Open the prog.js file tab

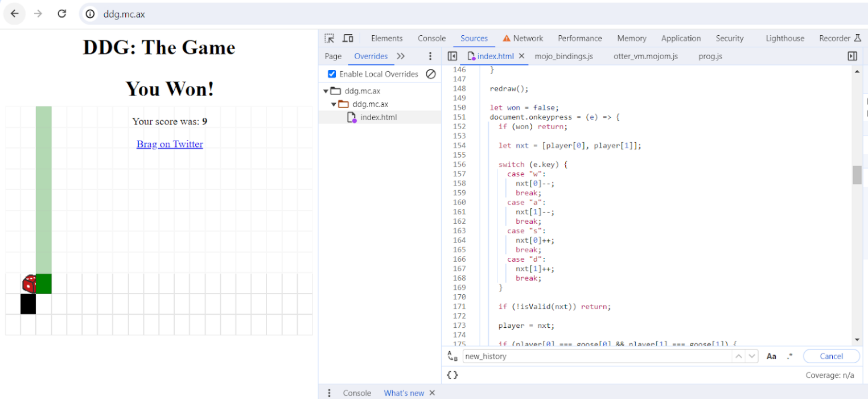(x=710, y=56)
